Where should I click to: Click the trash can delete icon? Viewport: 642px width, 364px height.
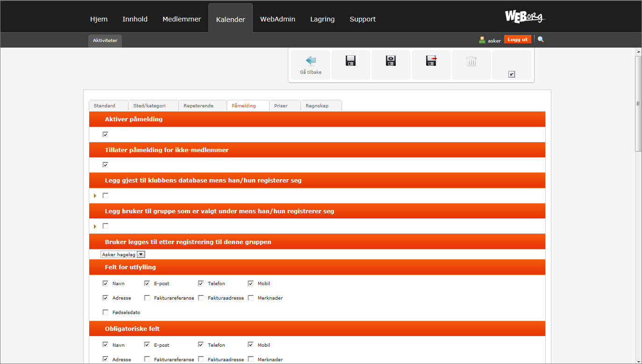471,61
